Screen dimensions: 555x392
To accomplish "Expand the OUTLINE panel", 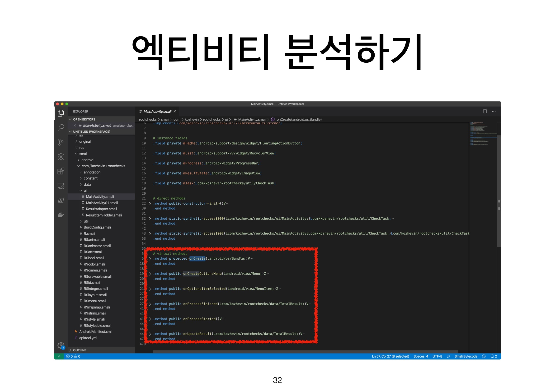I will click(x=80, y=350).
